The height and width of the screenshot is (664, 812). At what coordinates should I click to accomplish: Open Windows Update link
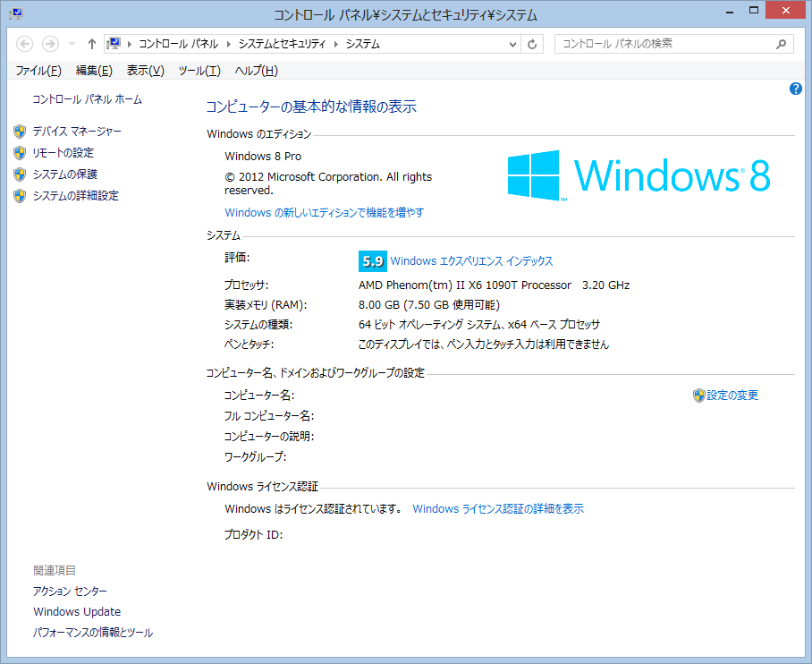[77, 611]
